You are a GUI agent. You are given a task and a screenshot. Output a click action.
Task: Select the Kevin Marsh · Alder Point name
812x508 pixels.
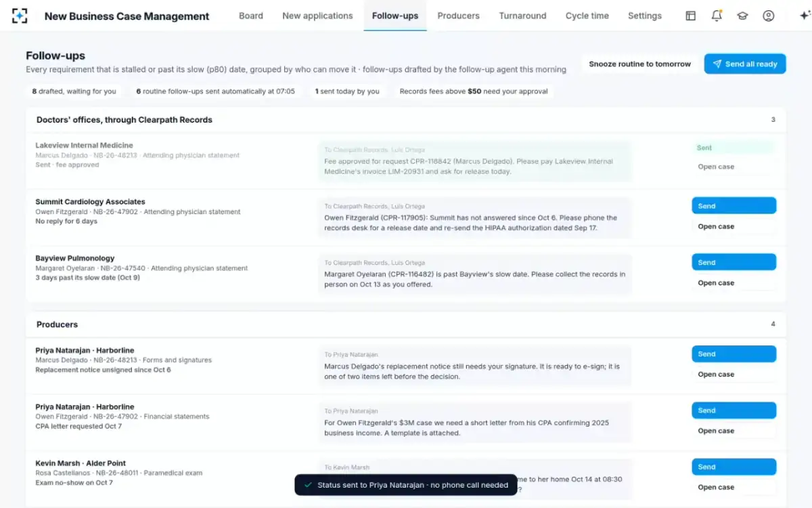click(81, 463)
